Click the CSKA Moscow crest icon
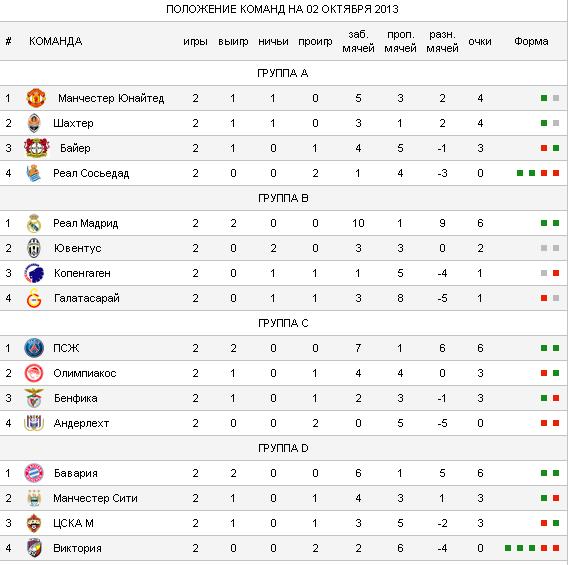This screenshot has width=574, height=565. click(x=34, y=523)
